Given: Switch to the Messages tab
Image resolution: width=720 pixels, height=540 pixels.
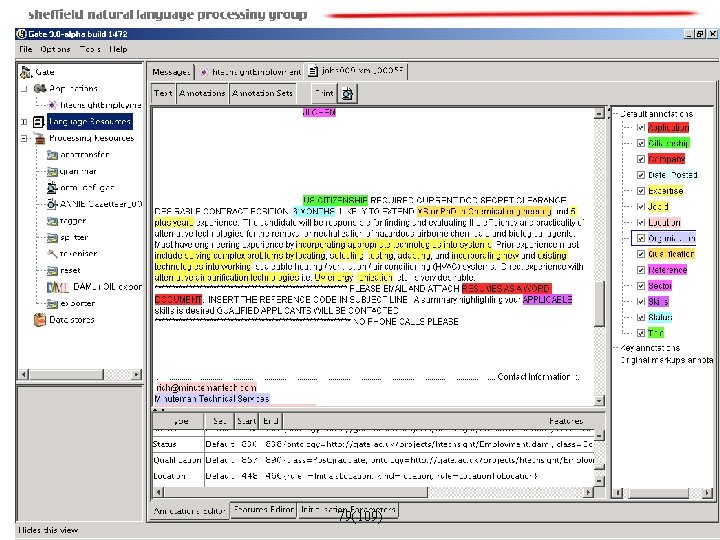Looking at the screenshot, I should tap(171, 72).
